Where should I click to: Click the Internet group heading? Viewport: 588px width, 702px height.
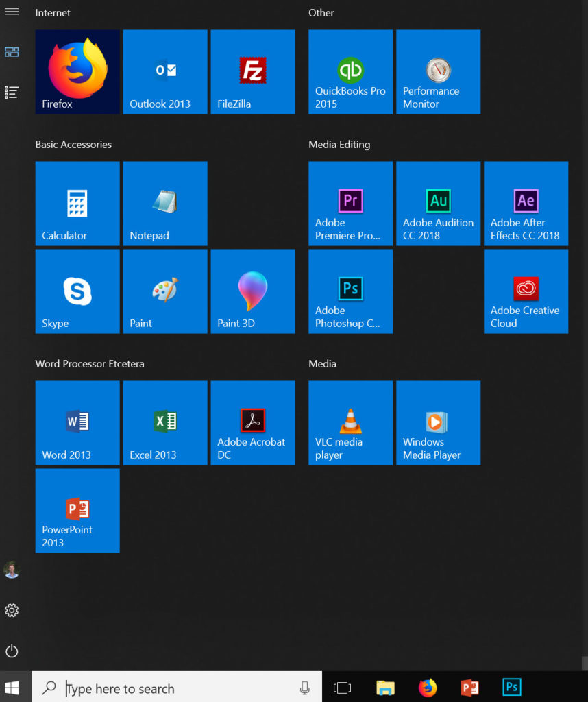(53, 13)
